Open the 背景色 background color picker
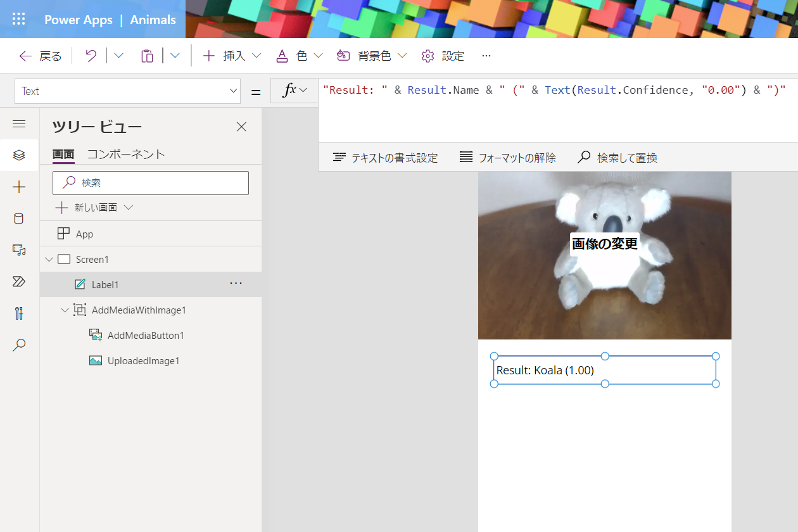 pos(372,56)
